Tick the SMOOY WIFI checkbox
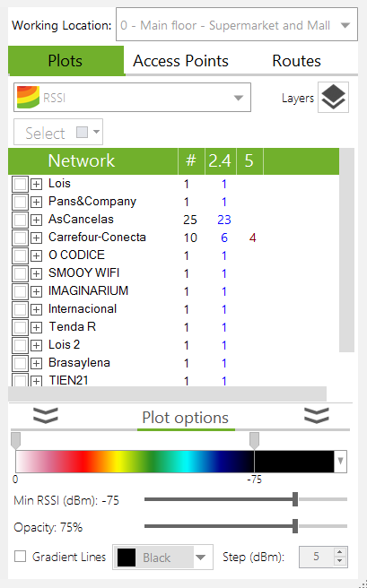This screenshot has height=588, width=367. [20, 273]
